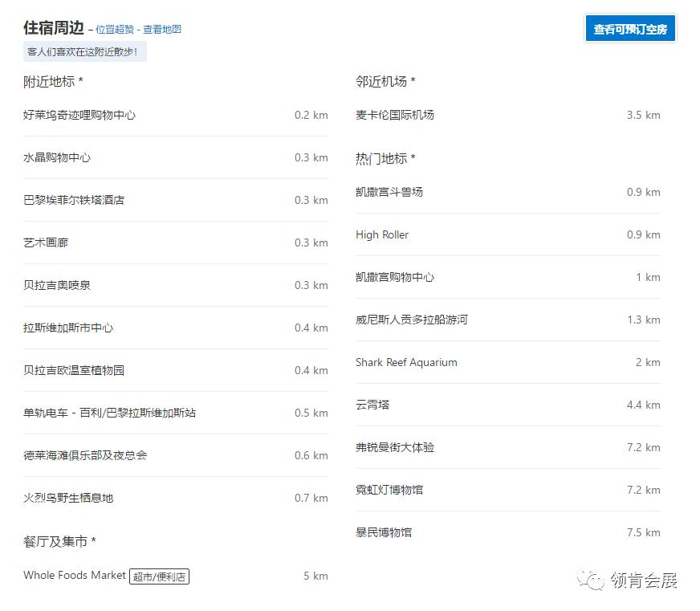Click Whole Foods Market listing
The image size is (700, 611).
coord(75,575)
